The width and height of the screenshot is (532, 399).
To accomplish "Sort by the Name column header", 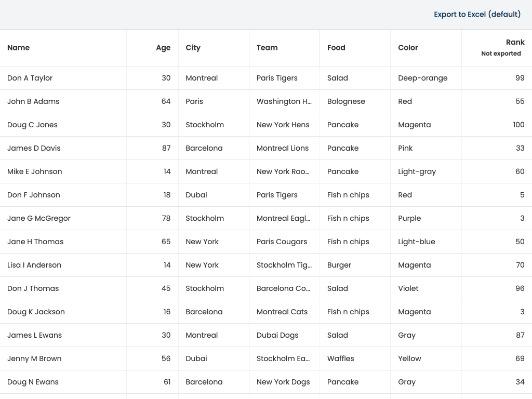I will 19,48.
